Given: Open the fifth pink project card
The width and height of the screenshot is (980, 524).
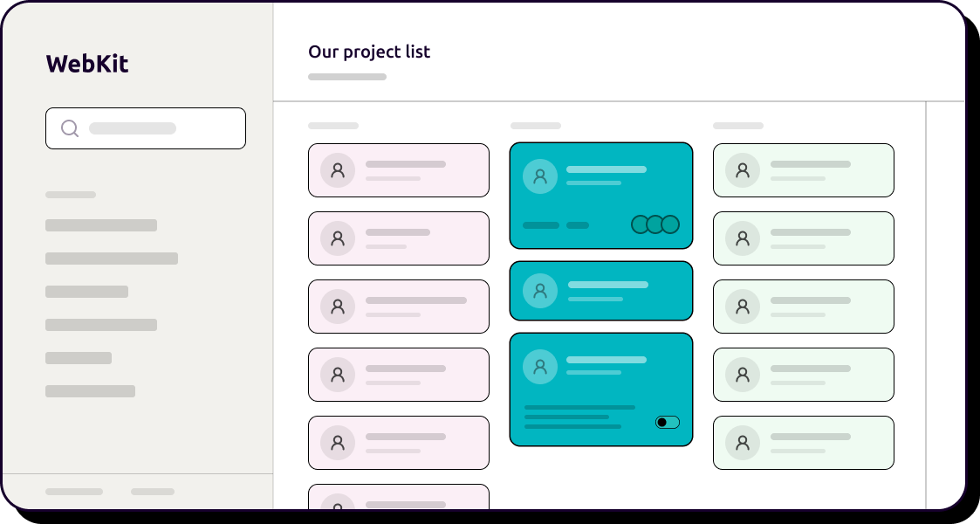Looking at the screenshot, I should pyautogui.click(x=399, y=443).
